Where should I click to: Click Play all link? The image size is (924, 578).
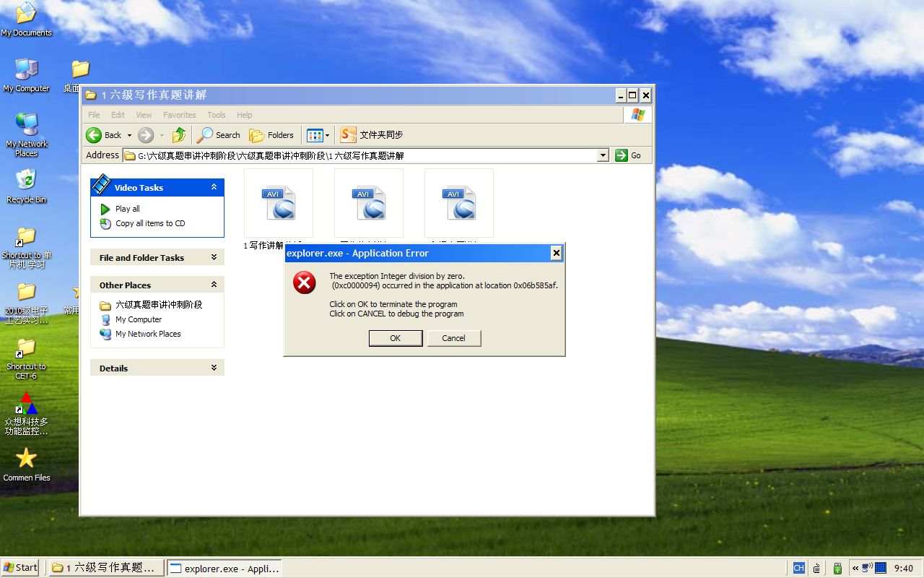pyautogui.click(x=128, y=209)
